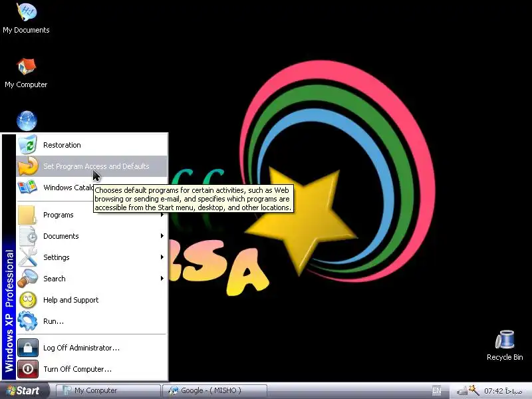Click the red Turn Off power icon
This screenshot has height=399, width=532.
point(28,369)
